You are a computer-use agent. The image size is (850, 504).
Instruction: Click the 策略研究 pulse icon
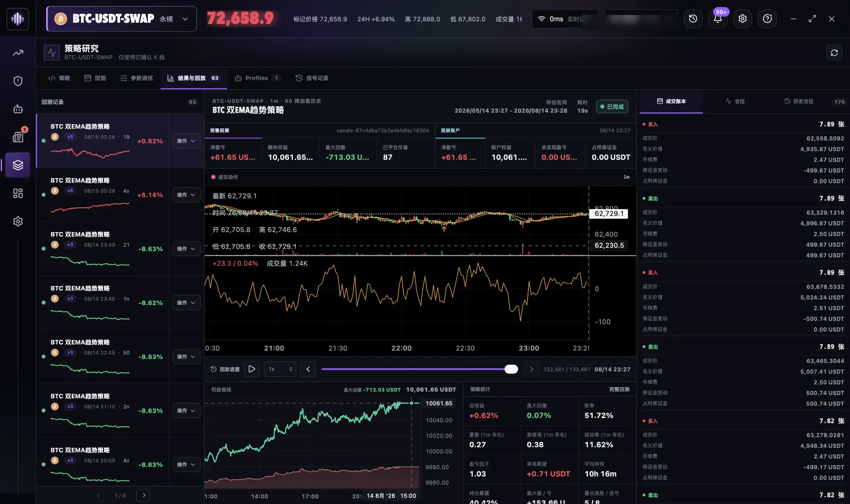point(51,52)
